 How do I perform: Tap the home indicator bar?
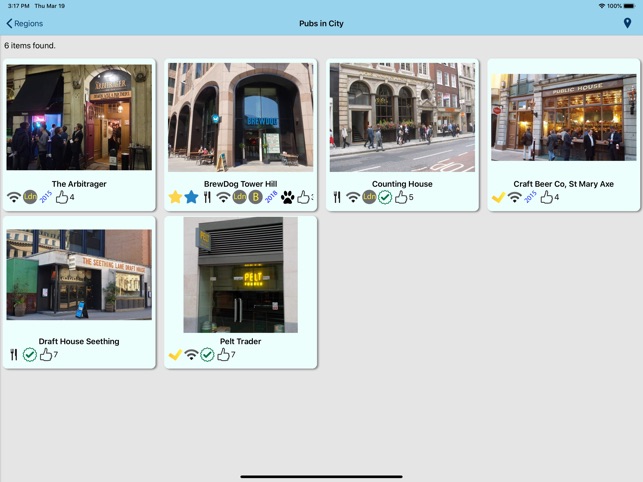321,477
